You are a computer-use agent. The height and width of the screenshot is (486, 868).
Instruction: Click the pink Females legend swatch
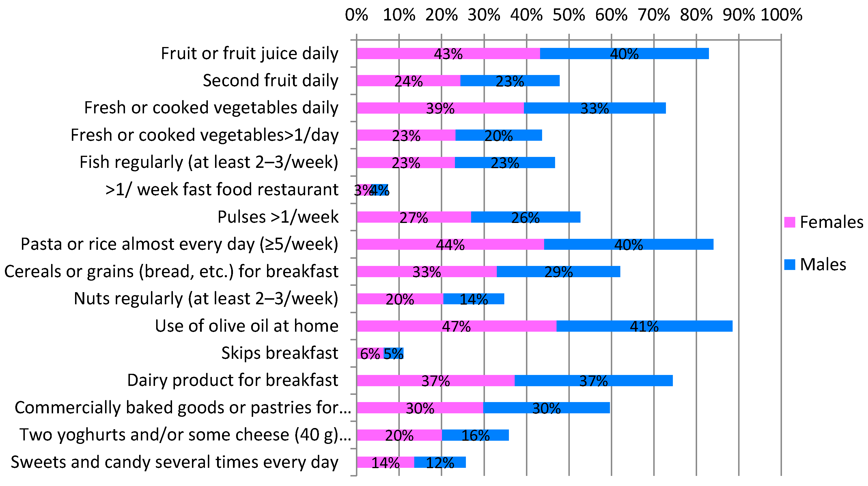[x=789, y=222]
